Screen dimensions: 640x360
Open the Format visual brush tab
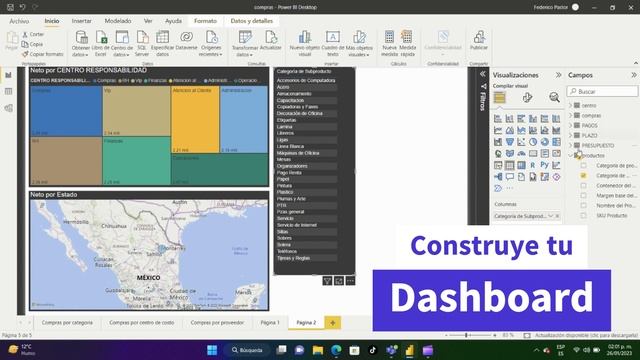click(527, 97)
